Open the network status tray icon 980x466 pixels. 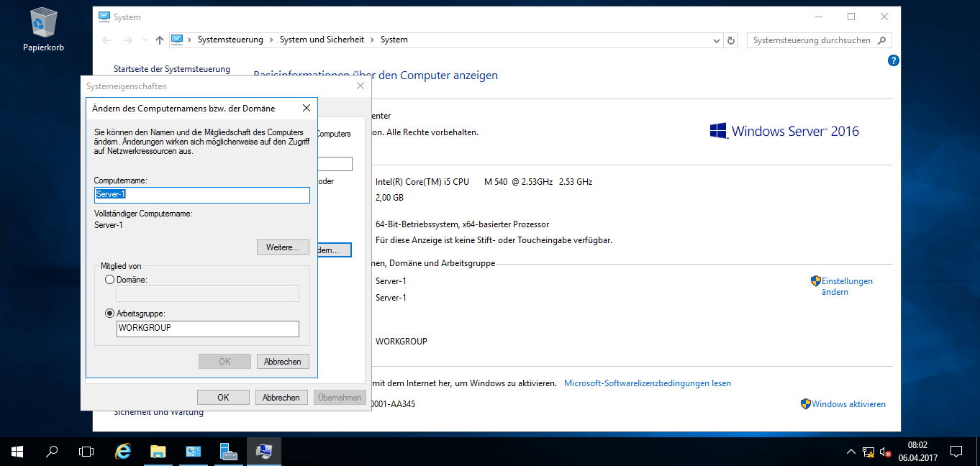click(868, 452)
